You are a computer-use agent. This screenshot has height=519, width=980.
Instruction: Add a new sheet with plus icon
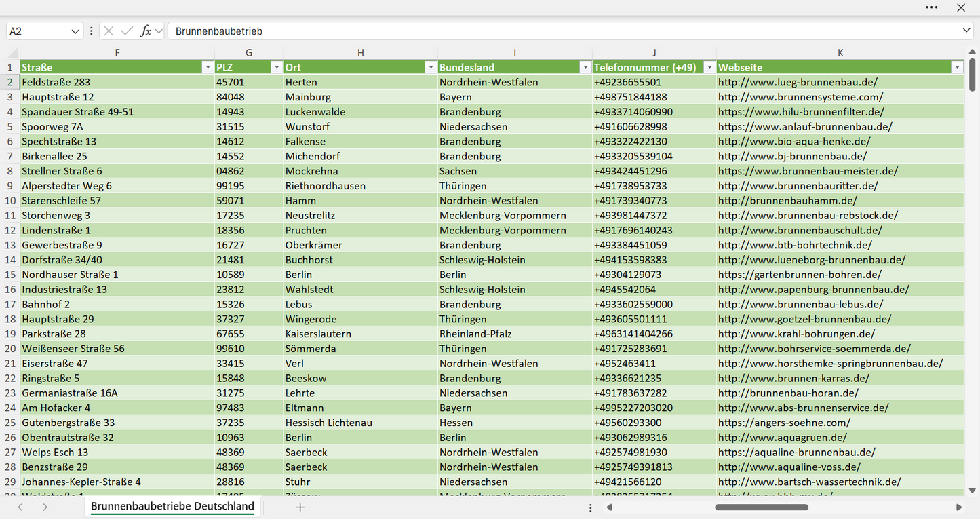click(300, 507)
